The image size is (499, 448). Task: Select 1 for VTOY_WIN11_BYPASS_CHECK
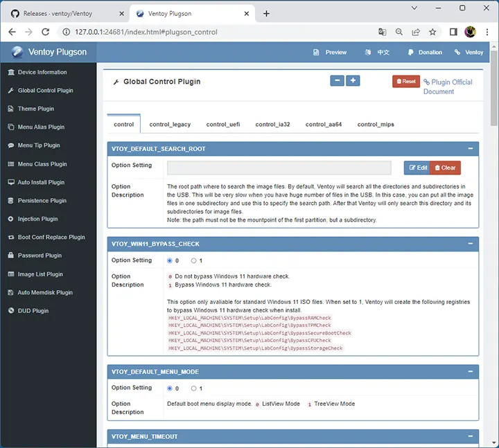point(193,261)
